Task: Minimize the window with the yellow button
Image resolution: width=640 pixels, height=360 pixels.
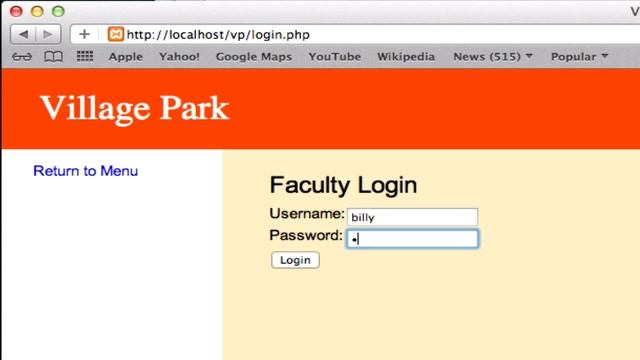Action: pyautogui.click(x=37, y=11)
